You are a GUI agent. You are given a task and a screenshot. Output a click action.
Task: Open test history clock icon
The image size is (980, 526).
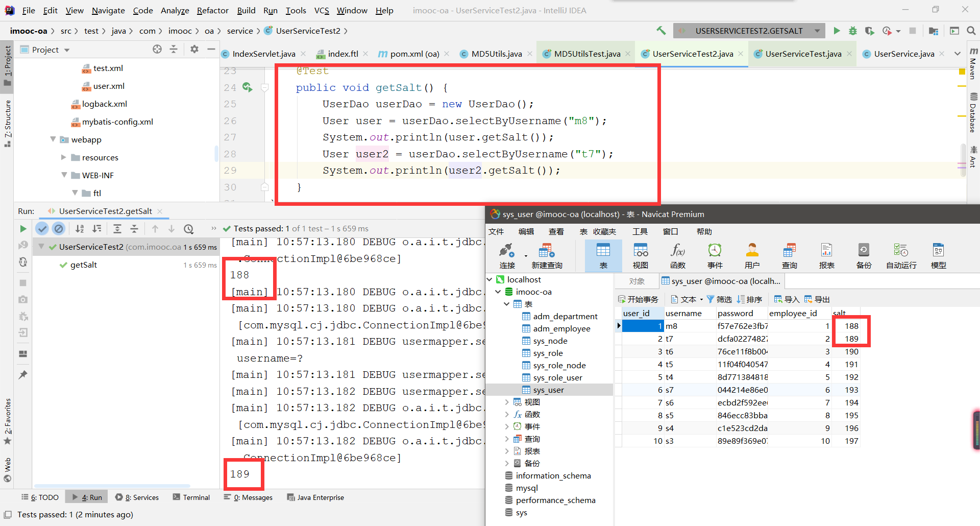(189, 229)
